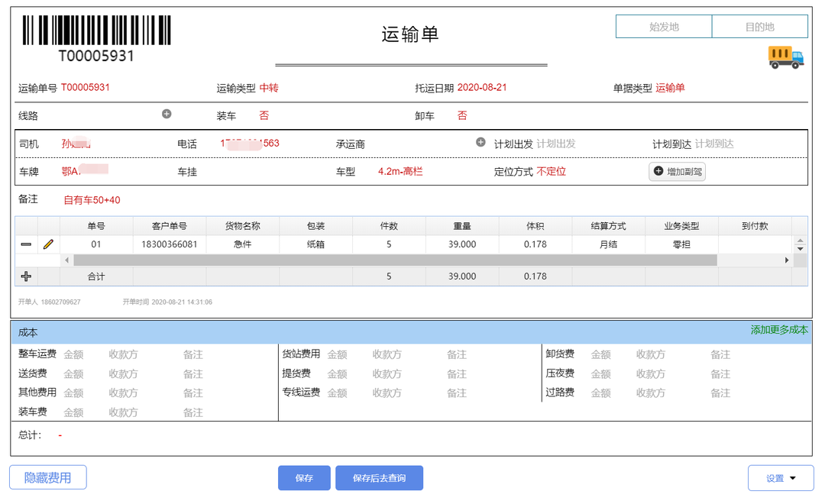This screenshot has width=825, height=504.
Task: Click the cell 18300366081
Action: (170, 244)
